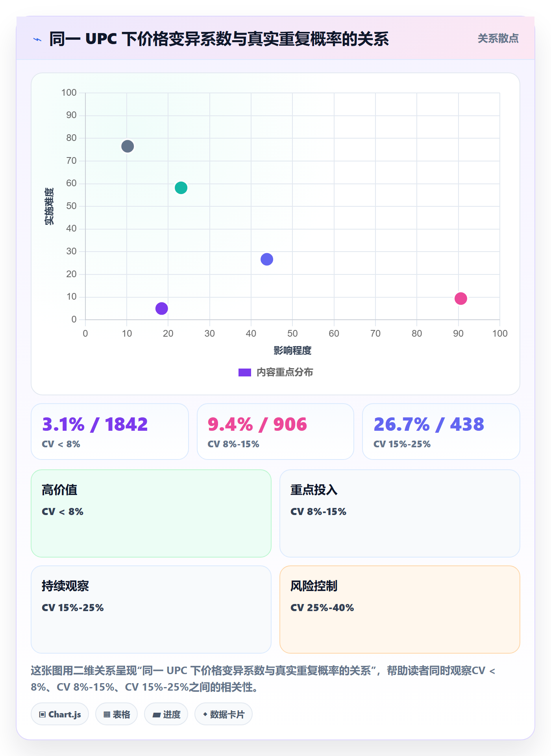Click the 影响程度 x-axis title
551x756 pixels.
tap(292, 350)
